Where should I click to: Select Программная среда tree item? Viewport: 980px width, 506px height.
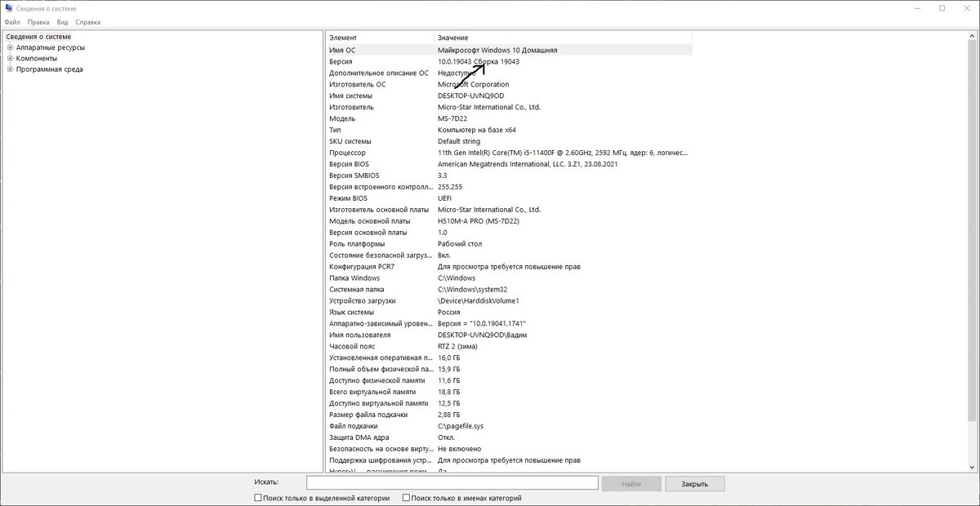[x=49, y=69]
